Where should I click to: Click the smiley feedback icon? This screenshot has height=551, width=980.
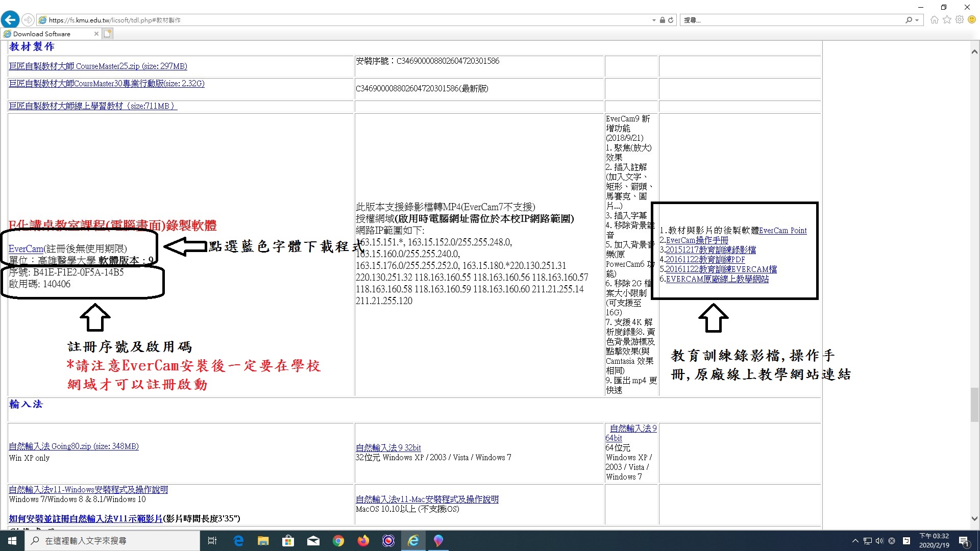point(972,20)
